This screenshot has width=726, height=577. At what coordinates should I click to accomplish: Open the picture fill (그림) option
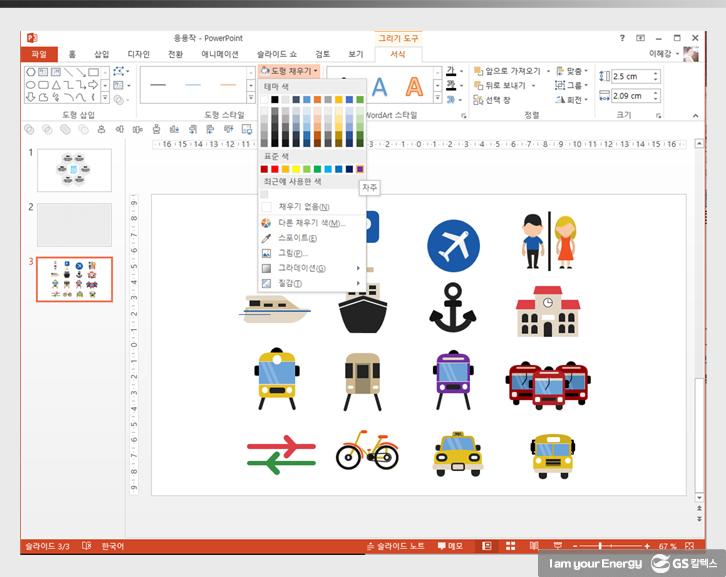[266, 253]
